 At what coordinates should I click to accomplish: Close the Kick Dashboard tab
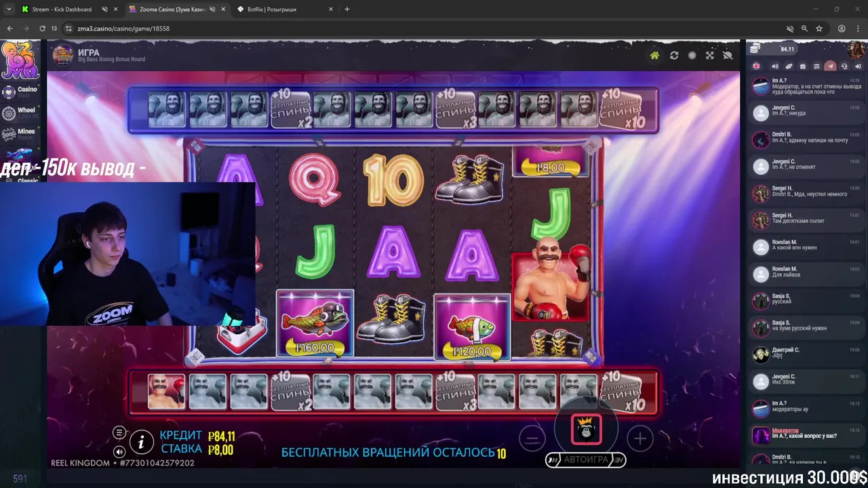tap(116, 9)
